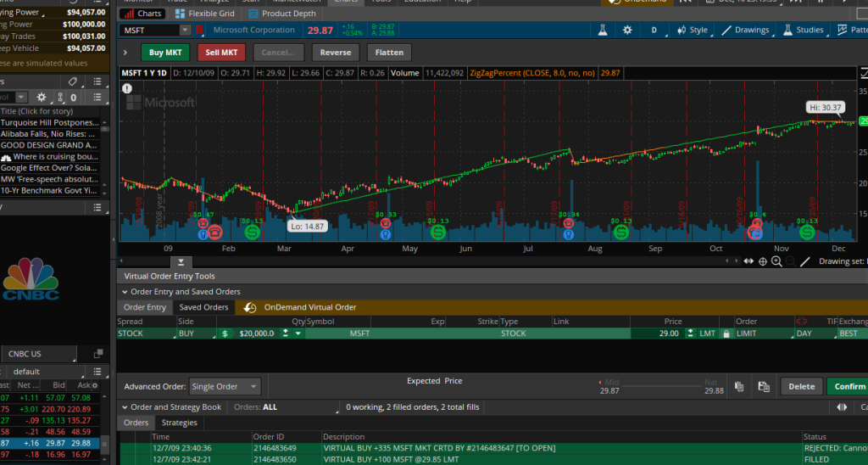868x465 pixels.
Task: Switch to the Order Entry tab
Action: click(x=144, y=307)
